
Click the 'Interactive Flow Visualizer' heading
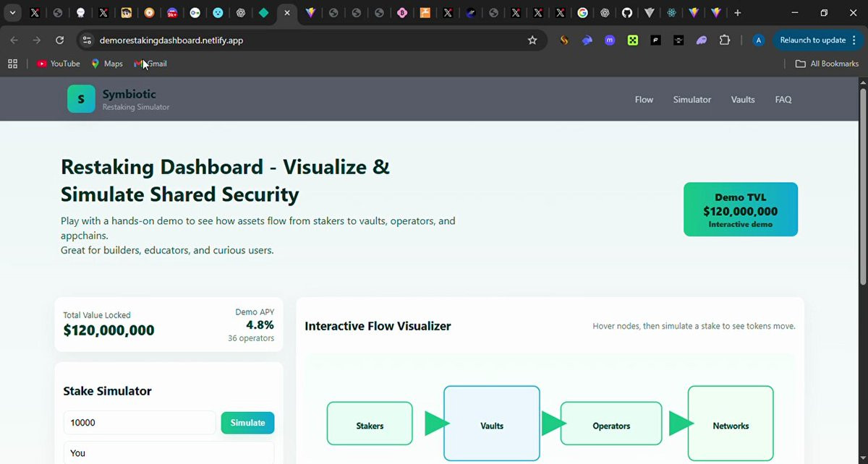(x=378, y=326)
